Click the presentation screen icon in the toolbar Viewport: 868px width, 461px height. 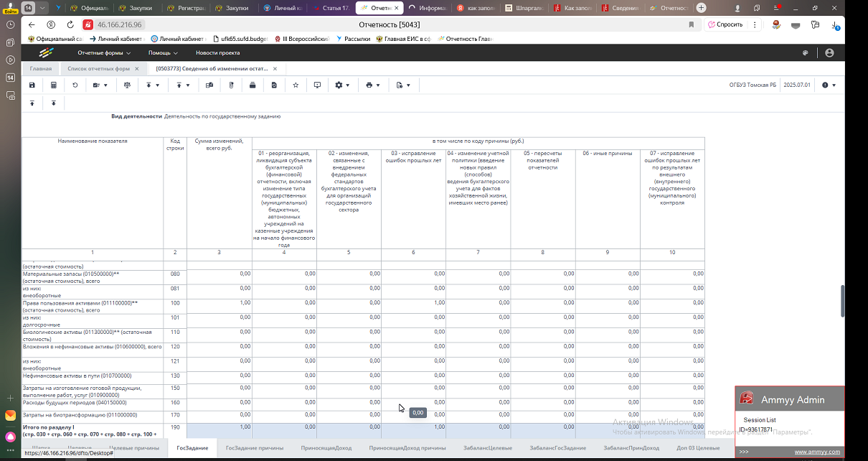click(317, 85)
